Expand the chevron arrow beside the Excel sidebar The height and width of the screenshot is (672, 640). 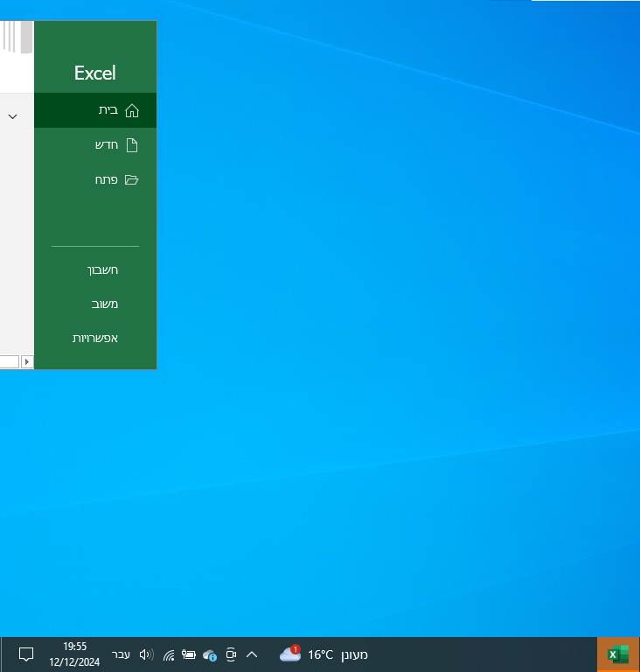[x=13, y=116]
